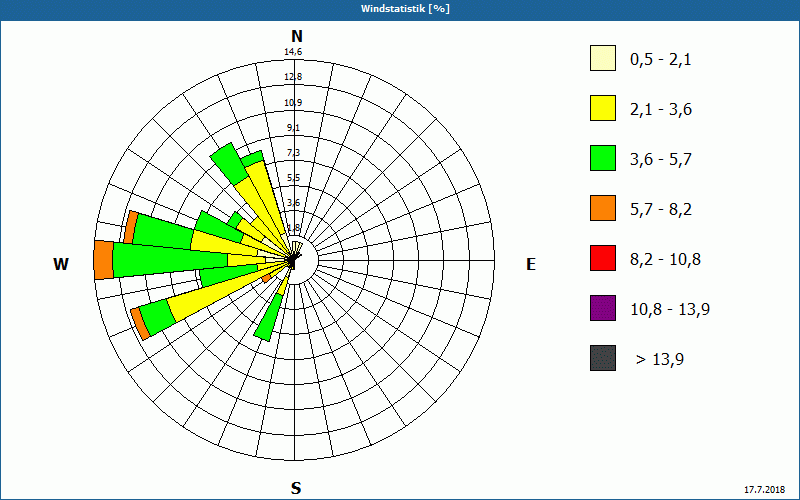
Task: Click the N compass label
Action: 296,36
